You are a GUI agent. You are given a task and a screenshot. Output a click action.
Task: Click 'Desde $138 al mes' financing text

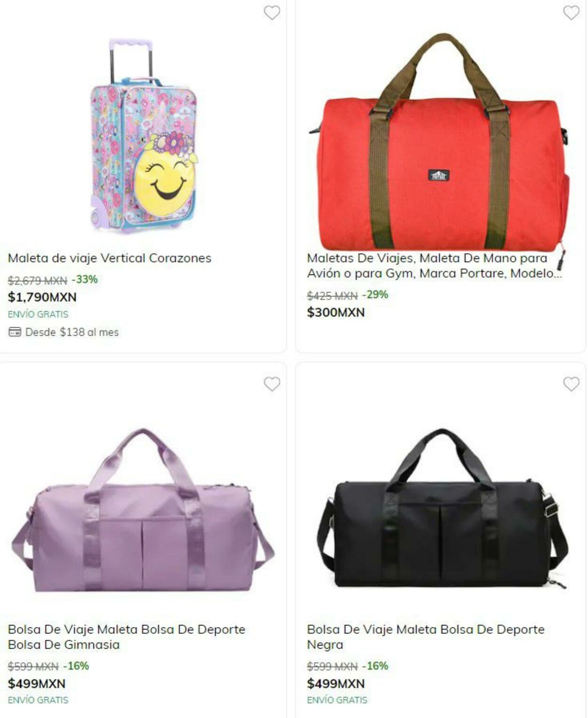72,332
